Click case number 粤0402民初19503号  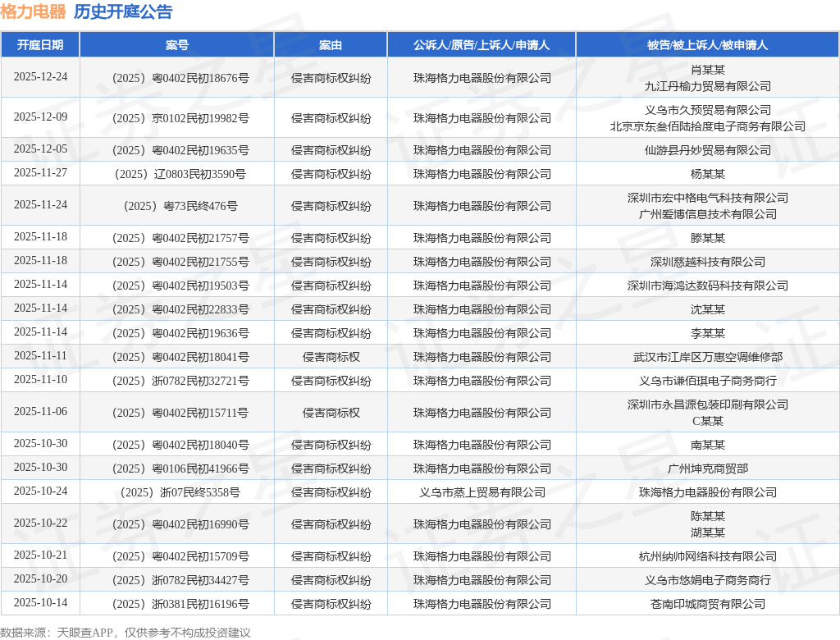click(180, 286)
